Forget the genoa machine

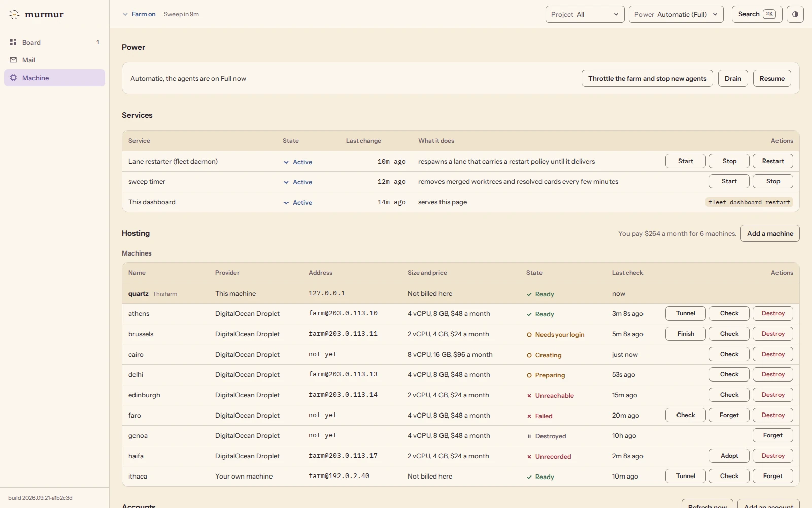click(x=773, y=435)
